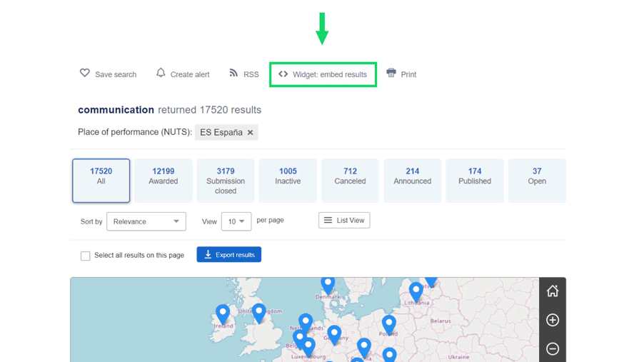Viewport: 644px width, 362px height.
Task: Switch to List View
Action: (344, 221)
